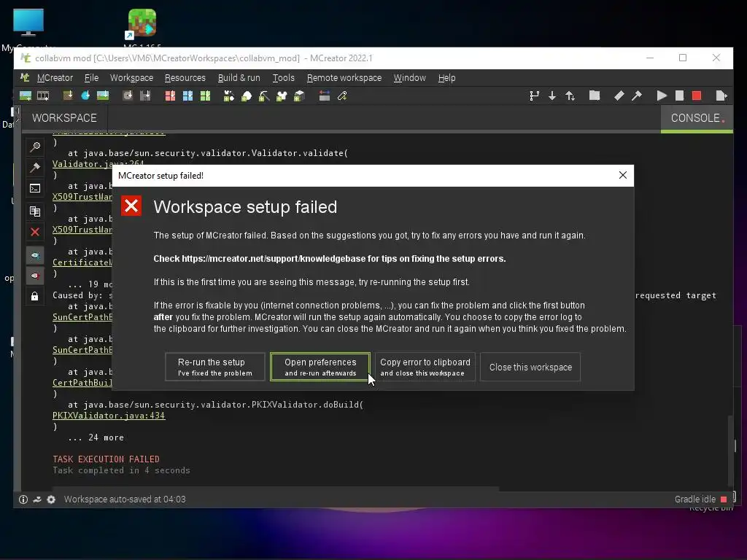Toggle the console scroll lock padlock

[35, 296]
